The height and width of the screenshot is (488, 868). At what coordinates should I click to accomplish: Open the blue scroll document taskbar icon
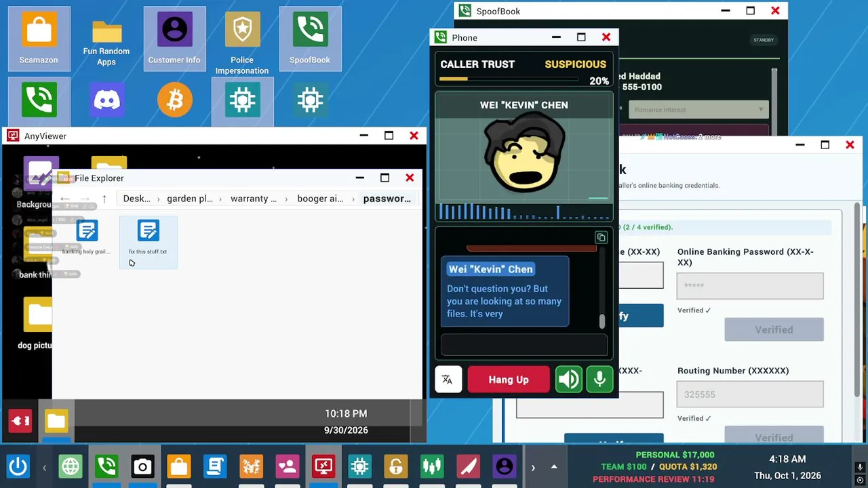click(x=215, y=466)
